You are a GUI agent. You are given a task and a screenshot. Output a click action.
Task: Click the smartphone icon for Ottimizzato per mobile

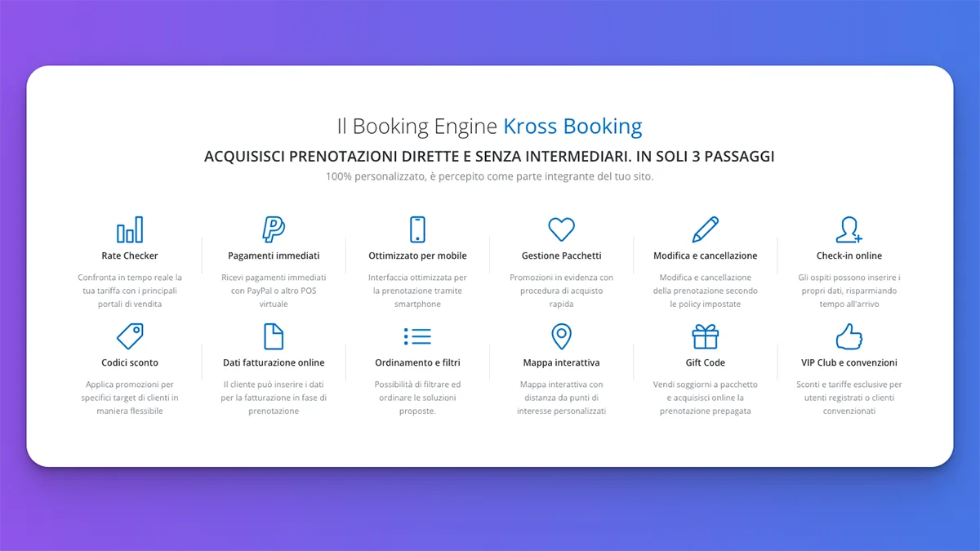pyautogui.click(x=417, y=229)
